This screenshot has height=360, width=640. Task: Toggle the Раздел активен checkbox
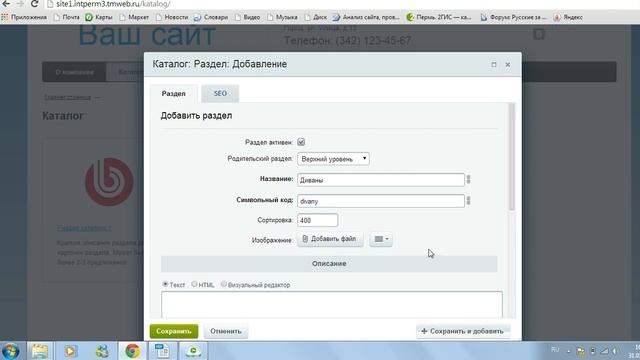coord(301,142)
